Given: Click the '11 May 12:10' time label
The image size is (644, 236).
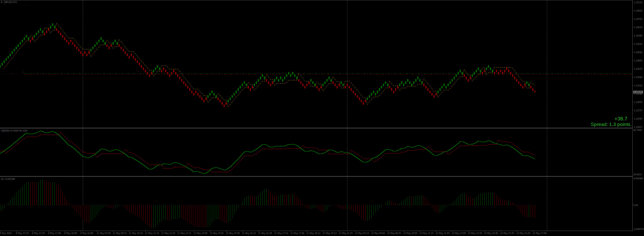Looking at the screenshot, I should [x=168, y=233].
